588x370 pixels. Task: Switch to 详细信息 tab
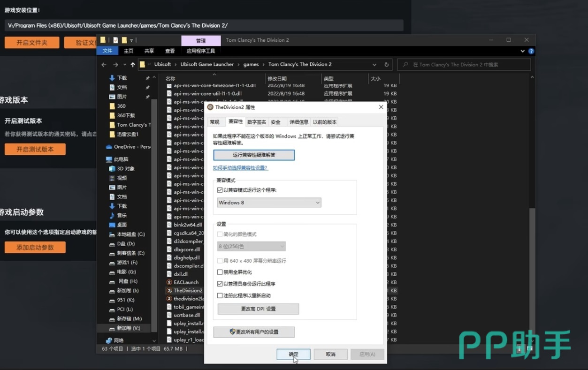pyautogui.click(x=299, y=122)
